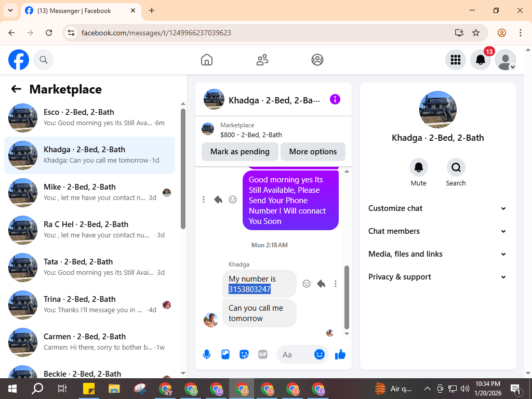The image size is (532, 399).
Task: Click the Mark as pending button
Action: point(240,152)
